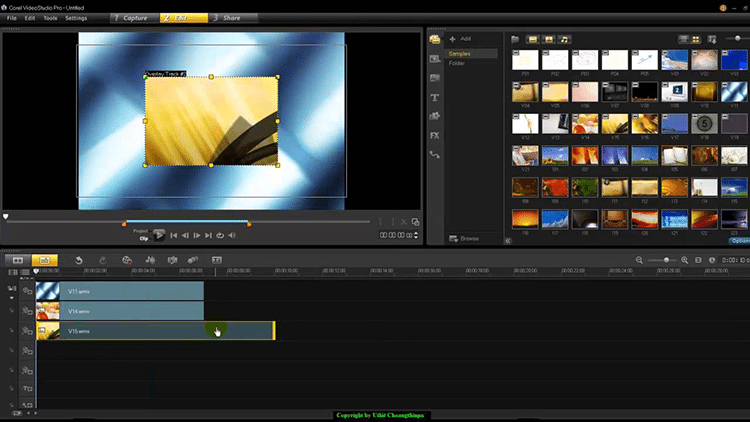Pick the V18 countdown thumbnail

tap(704, 124)
